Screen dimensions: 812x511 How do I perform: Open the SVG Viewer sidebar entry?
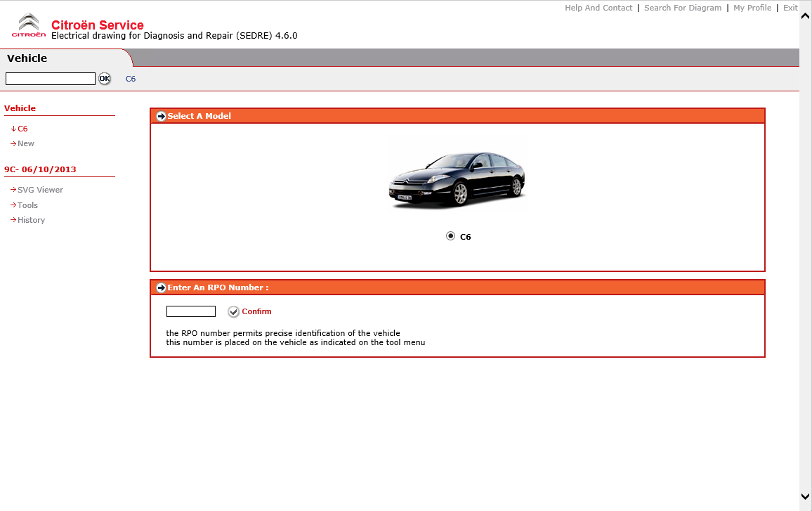pos(40,190)
